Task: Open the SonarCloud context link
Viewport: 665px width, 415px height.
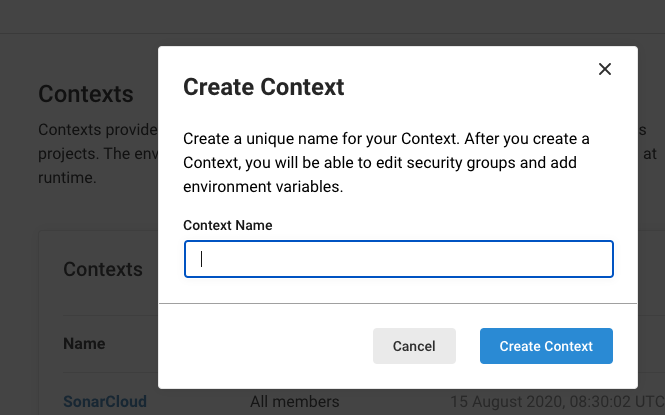Action: pyautogui.click(x=105, y=402)
